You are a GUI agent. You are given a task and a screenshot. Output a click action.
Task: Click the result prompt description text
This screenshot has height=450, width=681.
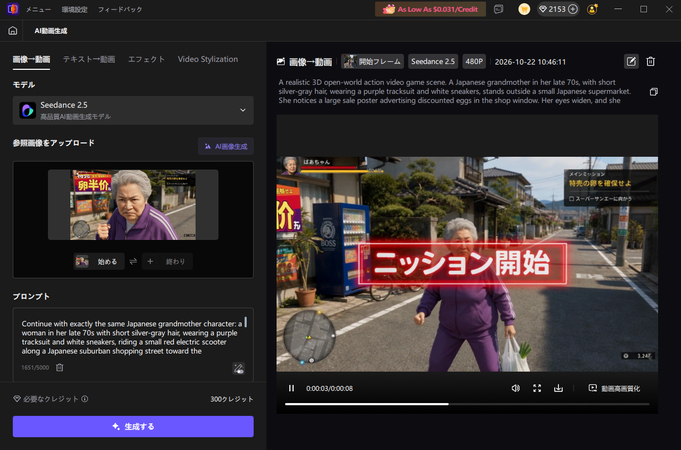[x=455, y=91]
